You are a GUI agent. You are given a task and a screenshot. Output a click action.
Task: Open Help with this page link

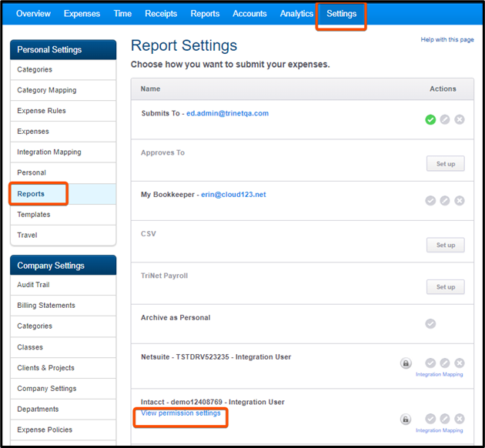447,39
